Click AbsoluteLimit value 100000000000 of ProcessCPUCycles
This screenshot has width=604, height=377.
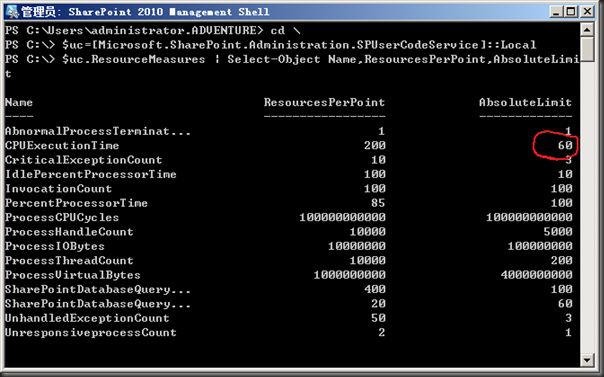(529, 218)
